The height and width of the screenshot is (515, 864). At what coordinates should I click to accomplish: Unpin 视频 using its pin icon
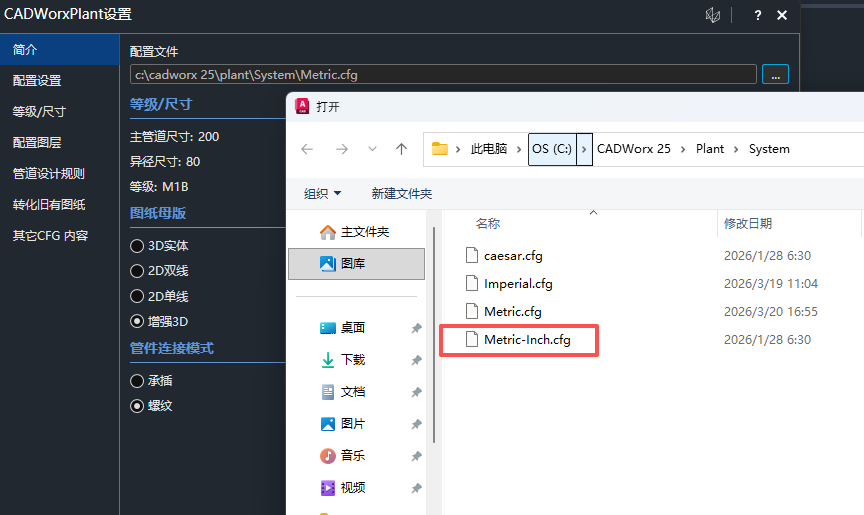(417, 488)
